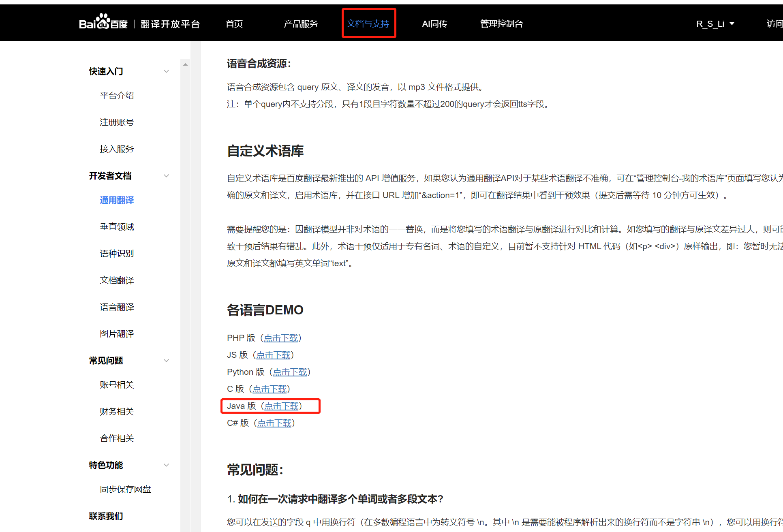Open the 文档与支持 navigation tab
The height and width of the screenshot is (532, 783).
tap(368, 24)
